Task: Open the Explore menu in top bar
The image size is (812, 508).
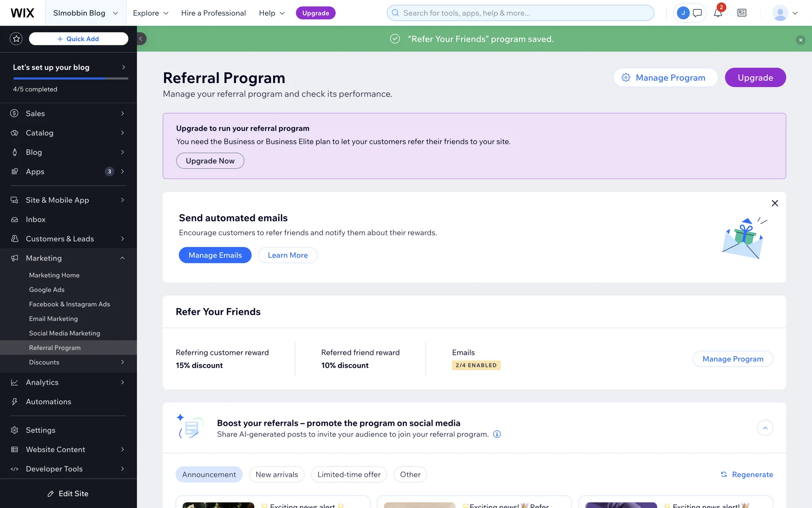Action: coord(151,13)
